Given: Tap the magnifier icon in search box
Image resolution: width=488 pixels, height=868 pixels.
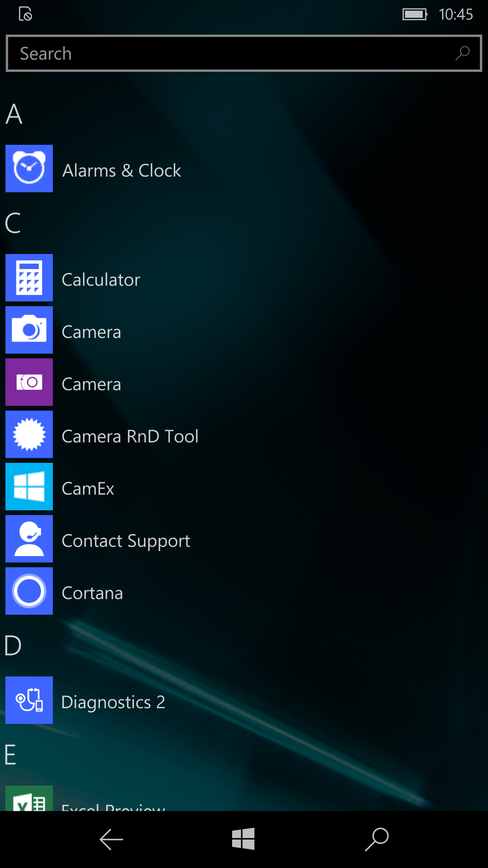Looking at the screenshot, I should [462, 53].
